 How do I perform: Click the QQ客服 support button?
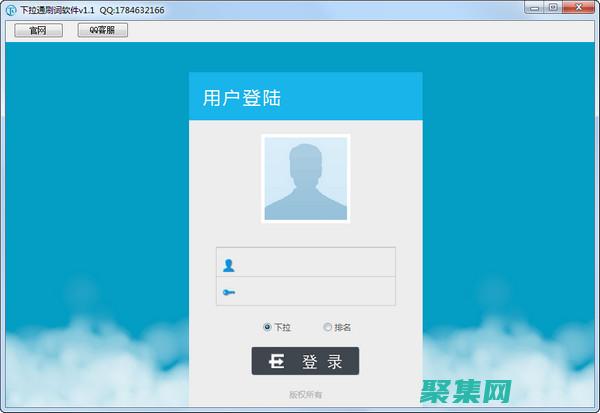tap(103, 30)
